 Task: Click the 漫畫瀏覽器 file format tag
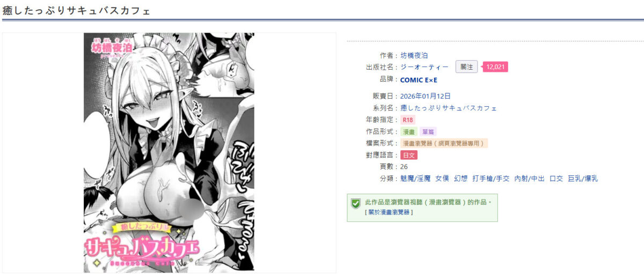pos(444,143)
